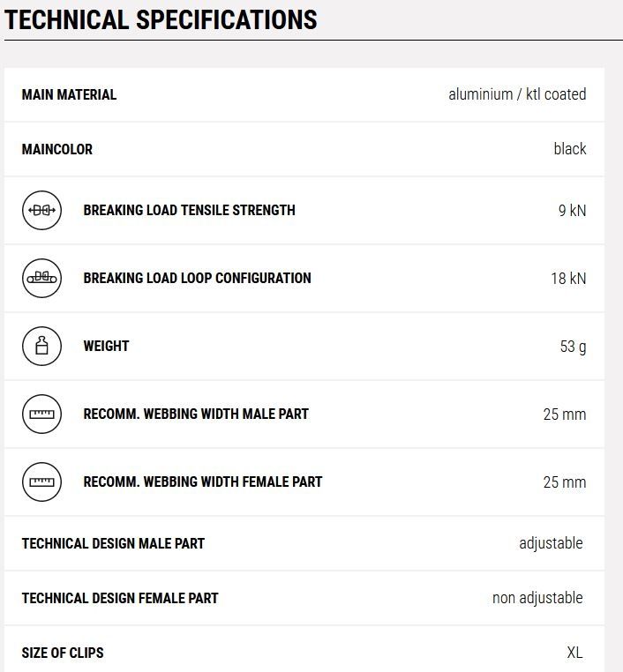Select the non adjustable value
623x672 pixels.
click(x=537, y=598)
